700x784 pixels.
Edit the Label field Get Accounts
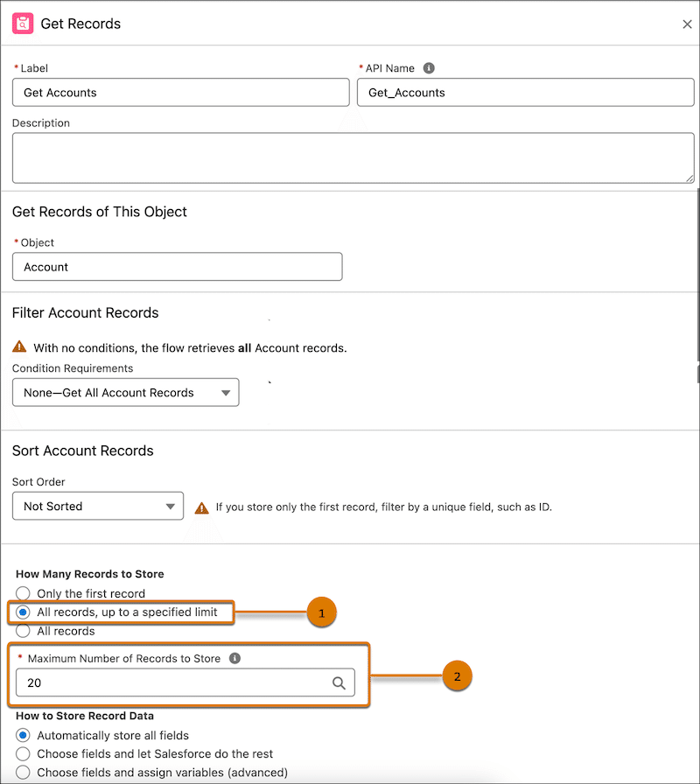pyautogui.click(x=181, y=93)
